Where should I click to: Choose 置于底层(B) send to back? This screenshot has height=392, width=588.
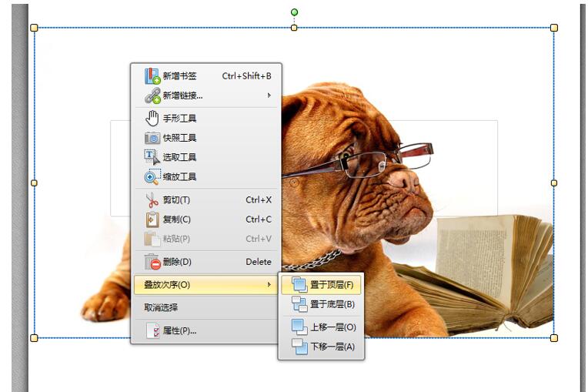[321, 304]
